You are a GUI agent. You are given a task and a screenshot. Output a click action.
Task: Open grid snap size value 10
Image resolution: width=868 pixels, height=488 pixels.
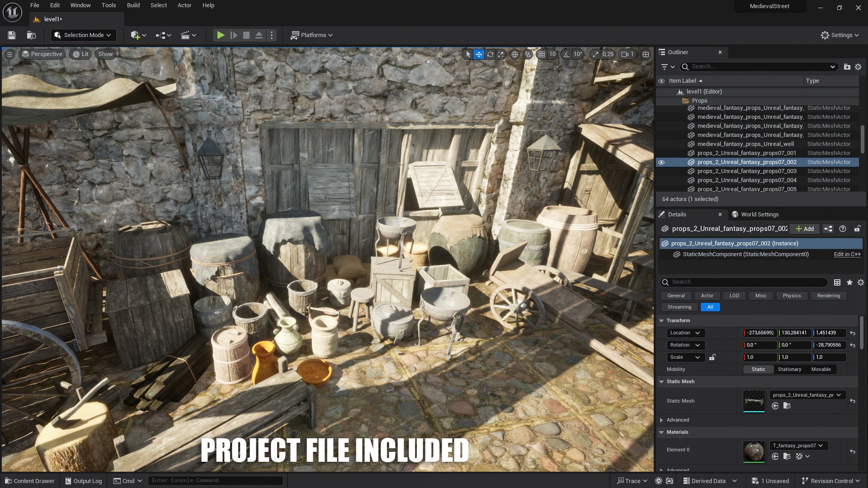point(552,54)
